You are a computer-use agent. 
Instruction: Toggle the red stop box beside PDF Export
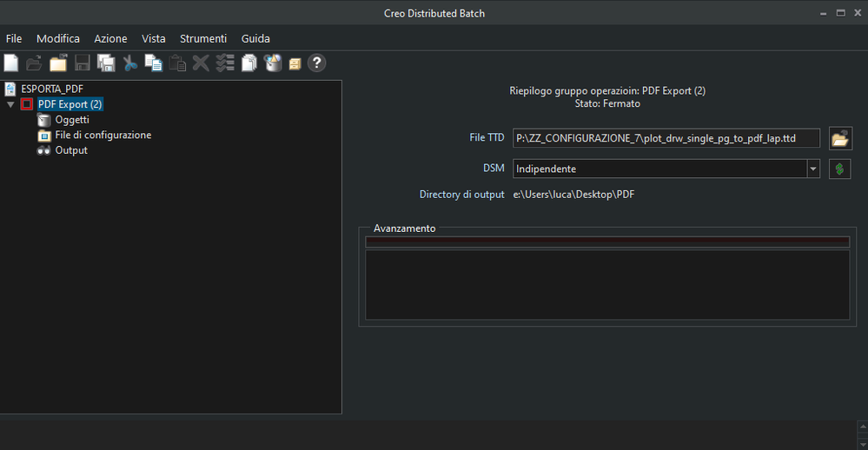(x=27, y=104)
